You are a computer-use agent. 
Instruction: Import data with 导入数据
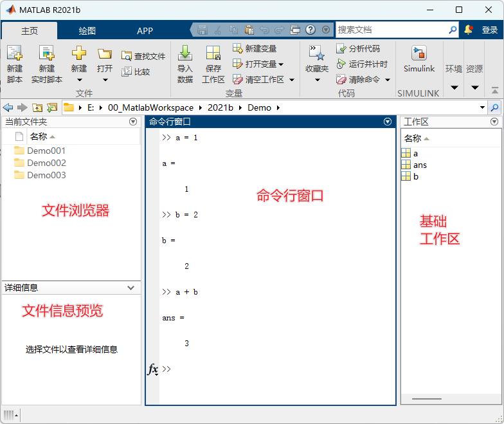click(185, 64)
